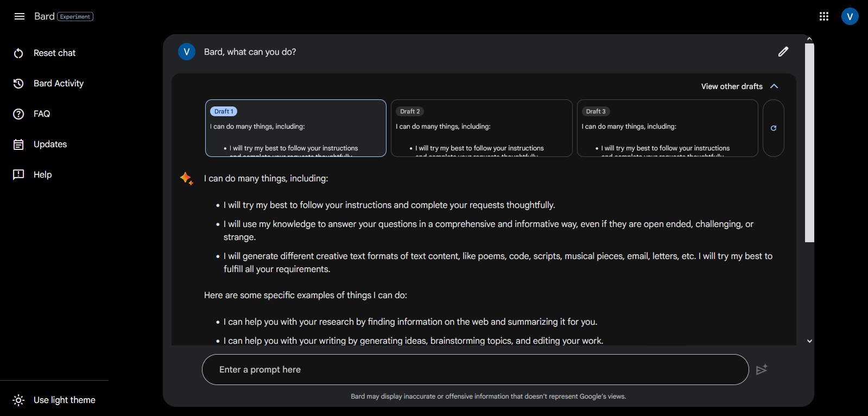Focus the Enter a prompt here field
This screenshot has height=416, width=868.
[x=476, y=369]
